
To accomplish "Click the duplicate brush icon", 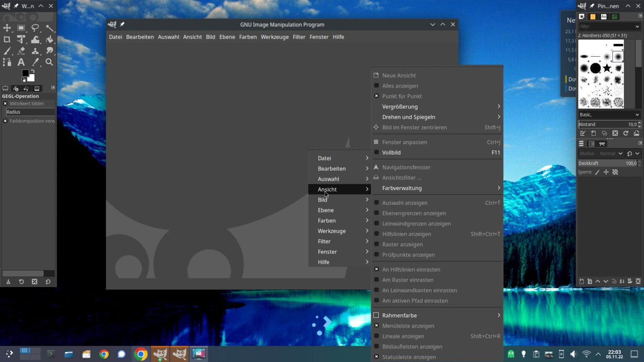I will [604, 133].
